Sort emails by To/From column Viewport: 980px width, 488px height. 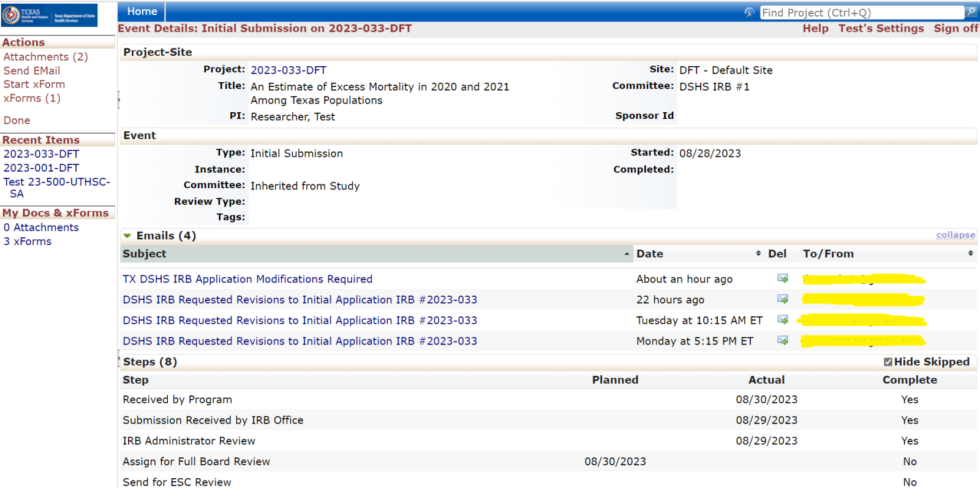(x=828, y=254)
